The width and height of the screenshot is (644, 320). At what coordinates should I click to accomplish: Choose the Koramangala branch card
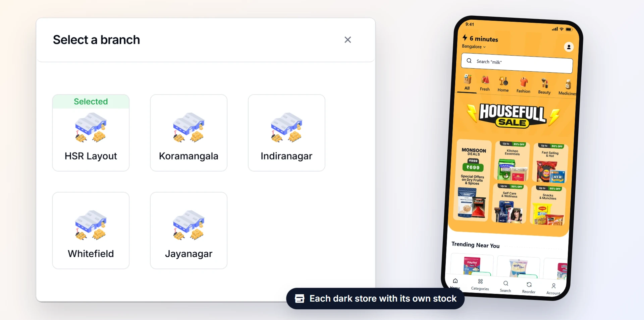tap(189, 133)
